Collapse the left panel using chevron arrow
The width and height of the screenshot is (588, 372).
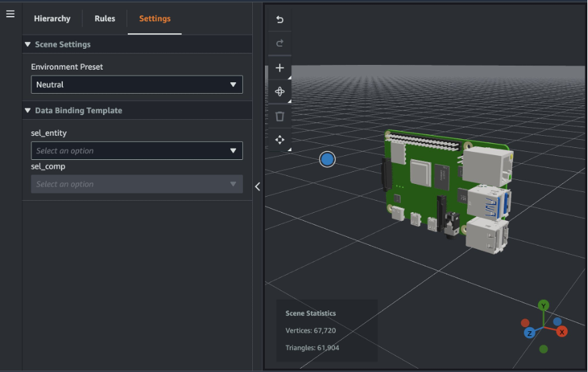pyautogui.click(x=258, y=187)
